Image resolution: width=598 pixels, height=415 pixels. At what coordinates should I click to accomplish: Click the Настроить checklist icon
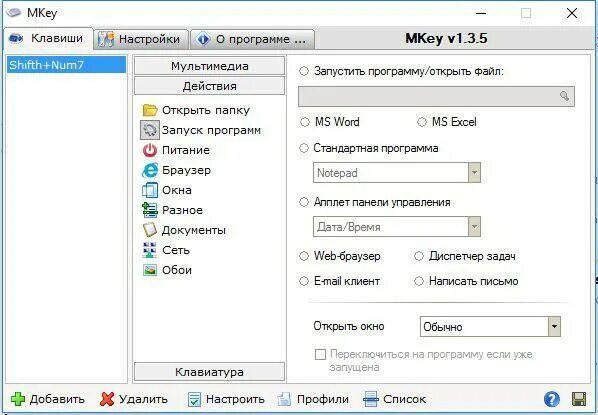194,399
